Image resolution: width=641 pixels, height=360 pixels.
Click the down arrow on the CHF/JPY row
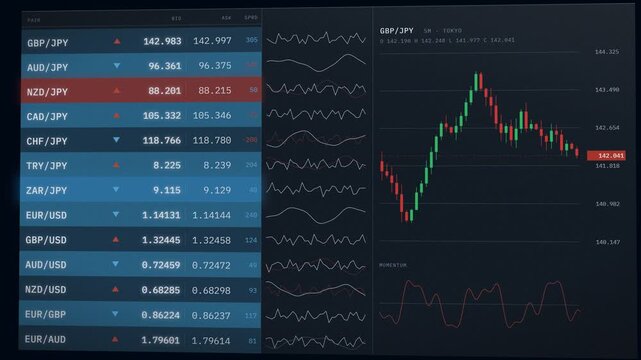click(117, 140)
